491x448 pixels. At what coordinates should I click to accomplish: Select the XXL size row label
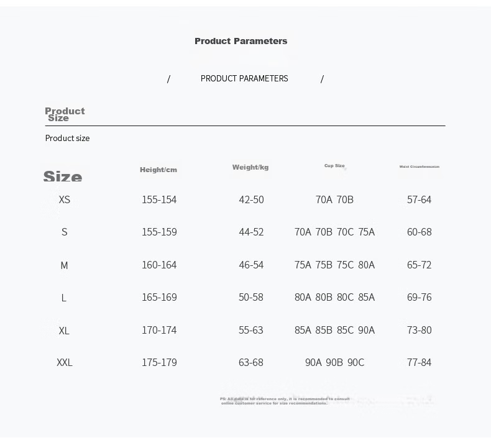click(x=65, y=362)
